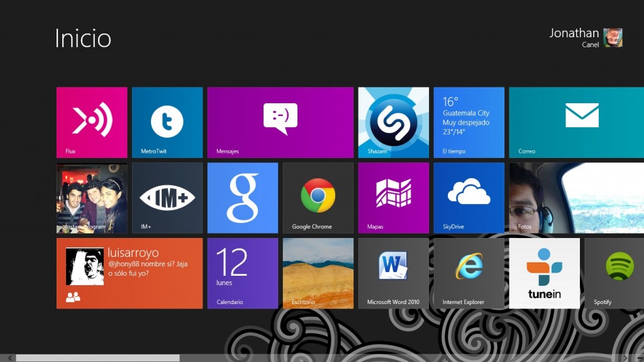644x362 pixels.
Task: Launch Spotify tile
Action: coord(614,273)
